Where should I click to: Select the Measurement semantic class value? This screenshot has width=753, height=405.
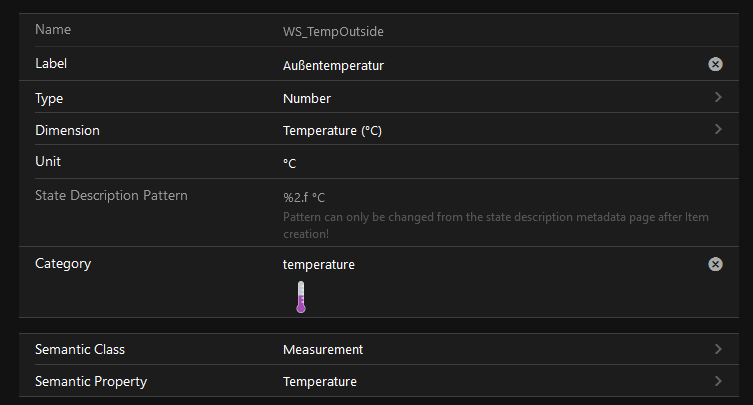point(323,350)
